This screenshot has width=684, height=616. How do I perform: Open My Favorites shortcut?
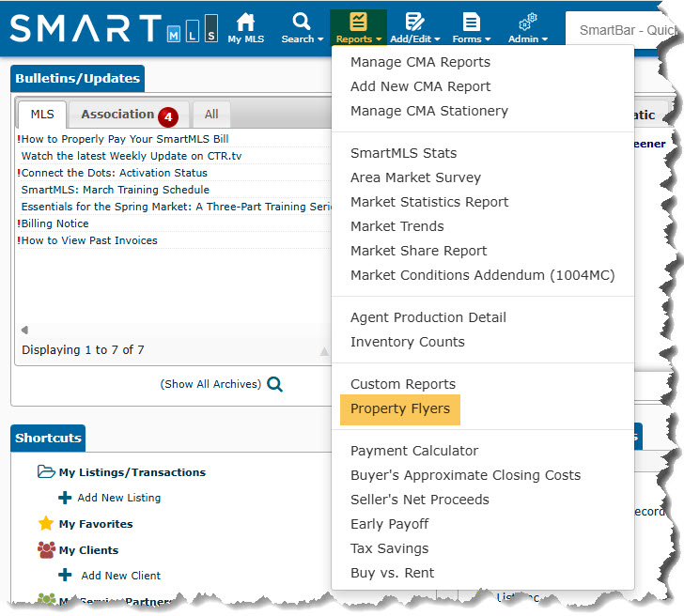(x=96, y=524)
